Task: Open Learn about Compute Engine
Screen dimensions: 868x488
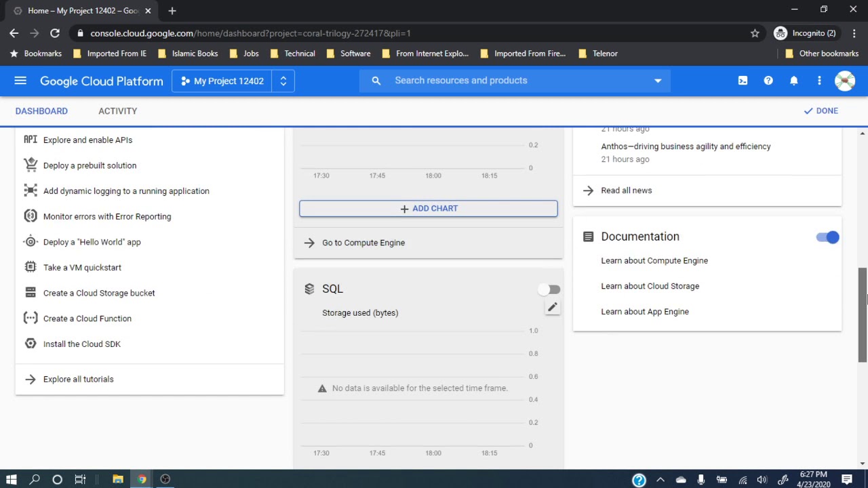Action: click(654, 260)
